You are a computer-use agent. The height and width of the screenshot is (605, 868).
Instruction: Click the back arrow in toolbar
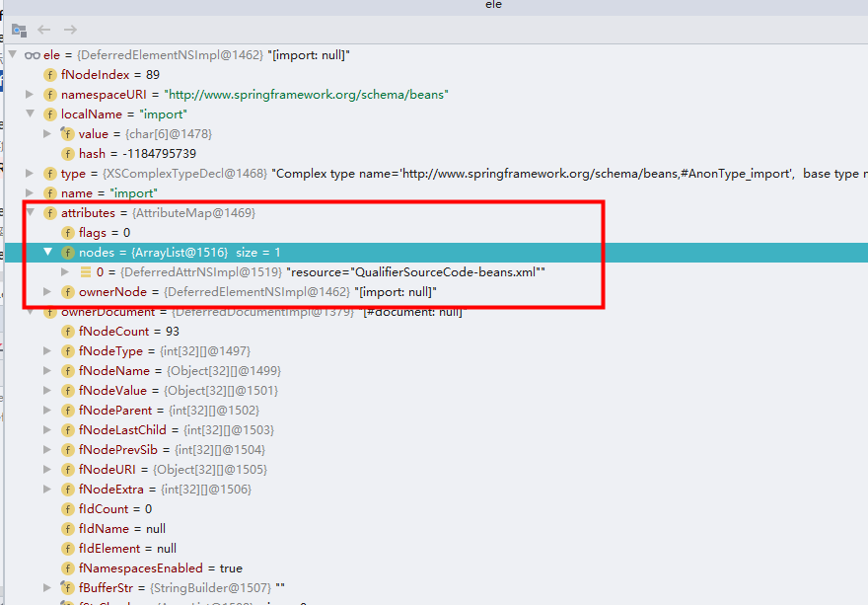pyautogui.click(x=44, y=31)
